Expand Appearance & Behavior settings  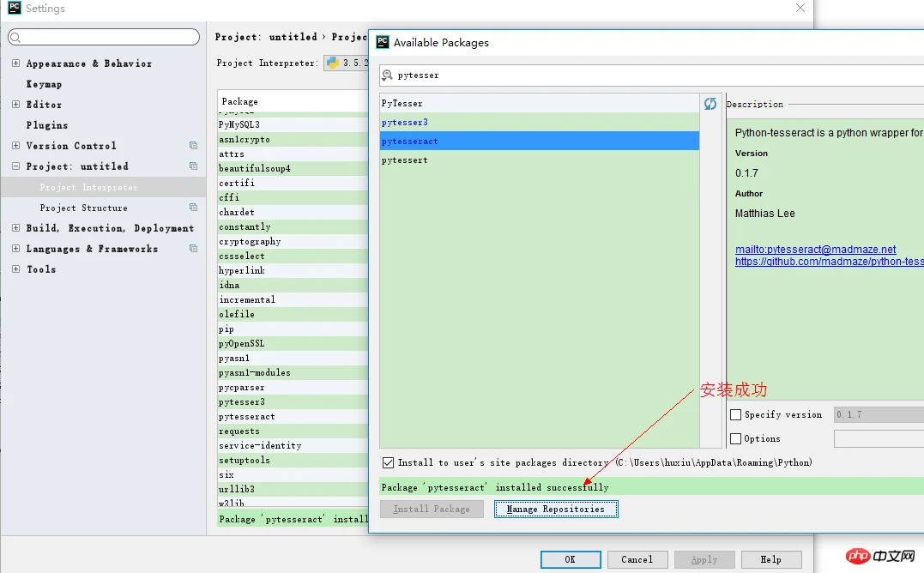(16, 63)
